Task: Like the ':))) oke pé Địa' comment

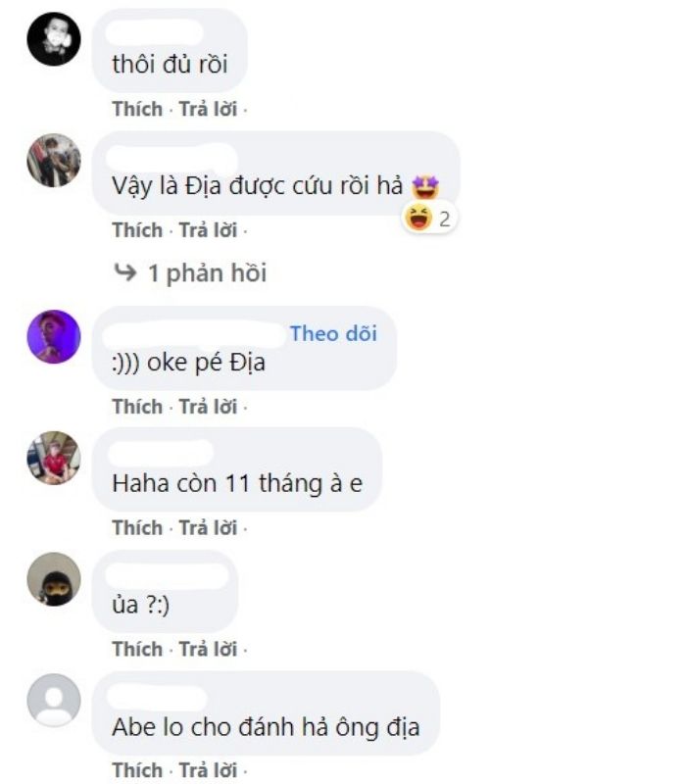Action: click(137, 407)
